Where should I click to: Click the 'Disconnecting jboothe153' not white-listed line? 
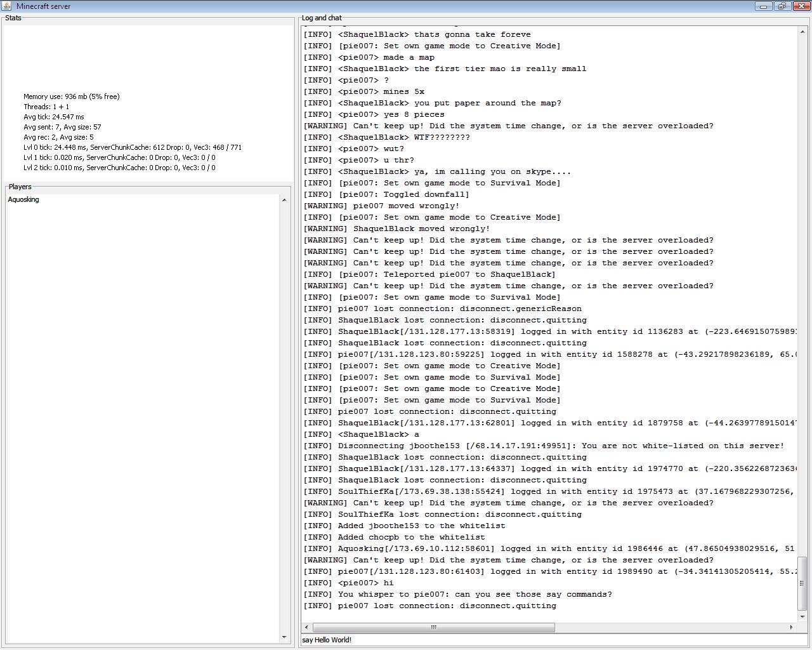544,446
